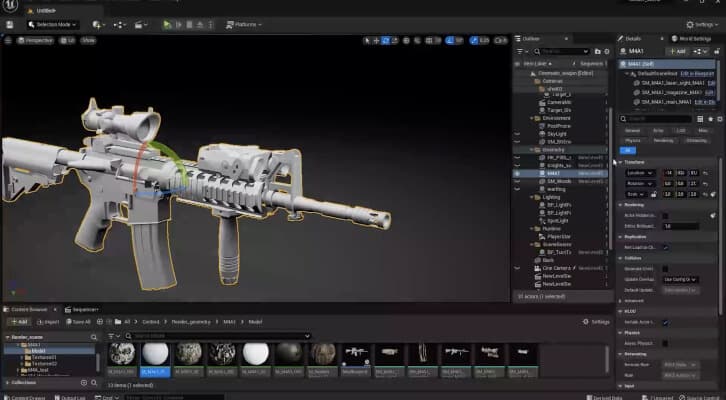Open the viewport hamburger options menu
The height and width of the screenshot is (400, 726).
[x=8, y=41]
